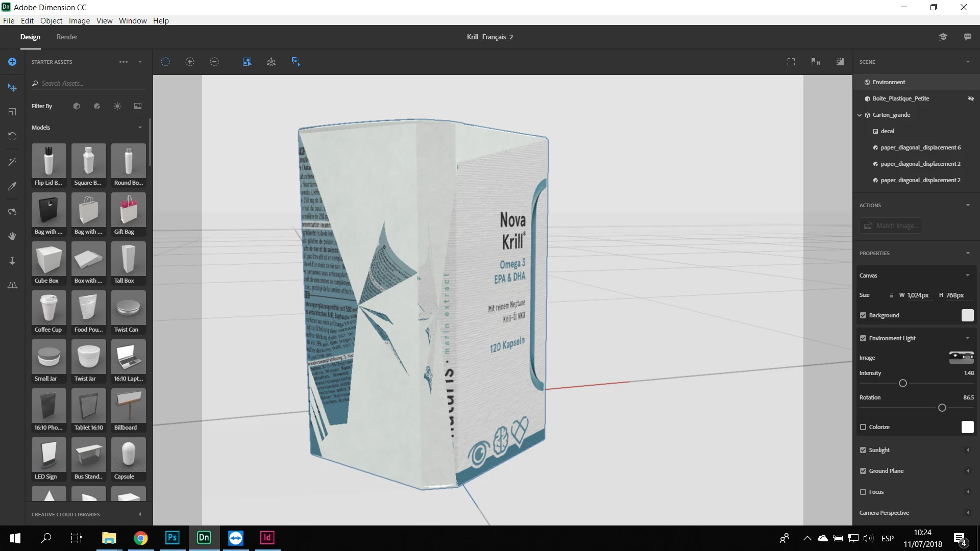Collapse the Models section chevron
980x551 pixels.
(140, 128)
